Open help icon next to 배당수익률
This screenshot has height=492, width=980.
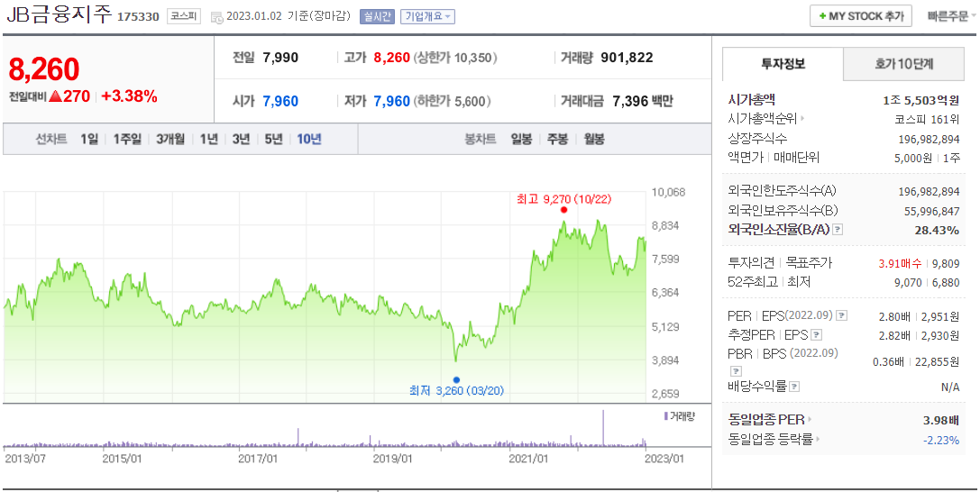pos(793,387)
